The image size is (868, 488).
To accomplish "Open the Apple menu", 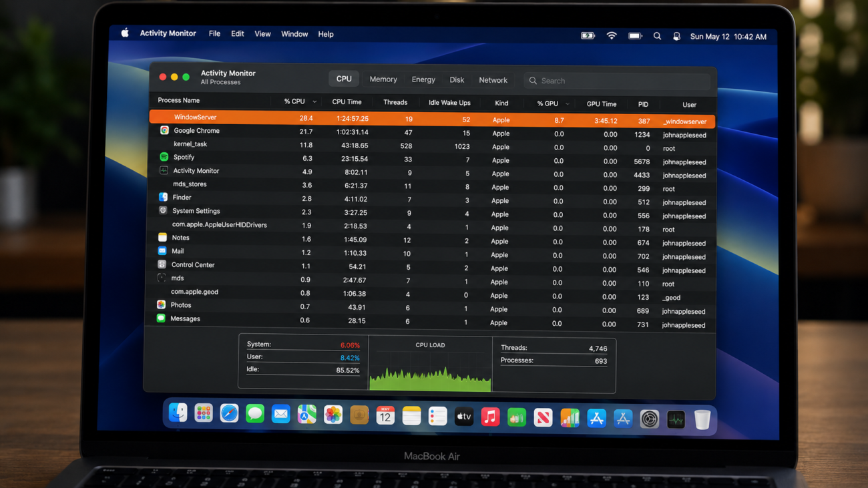I will point(125,33).
